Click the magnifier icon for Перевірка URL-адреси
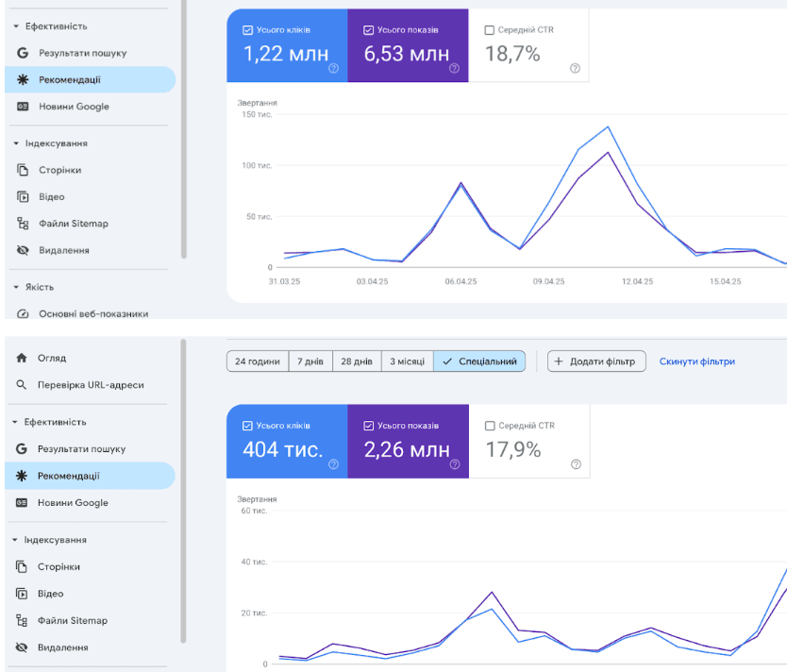The height and width of the screenshot is (672, 787). coord(22,385)
